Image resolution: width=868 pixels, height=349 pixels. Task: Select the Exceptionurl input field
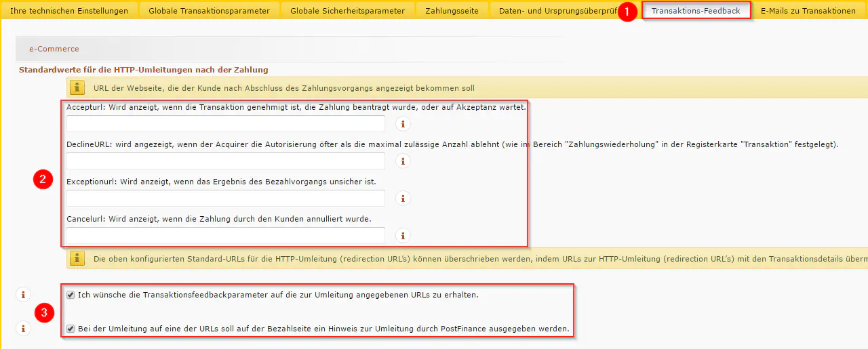(225, 199)
